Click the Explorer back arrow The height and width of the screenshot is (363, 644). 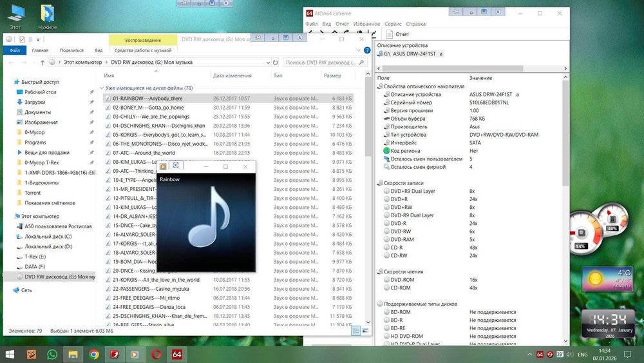[x=11, y=63]
